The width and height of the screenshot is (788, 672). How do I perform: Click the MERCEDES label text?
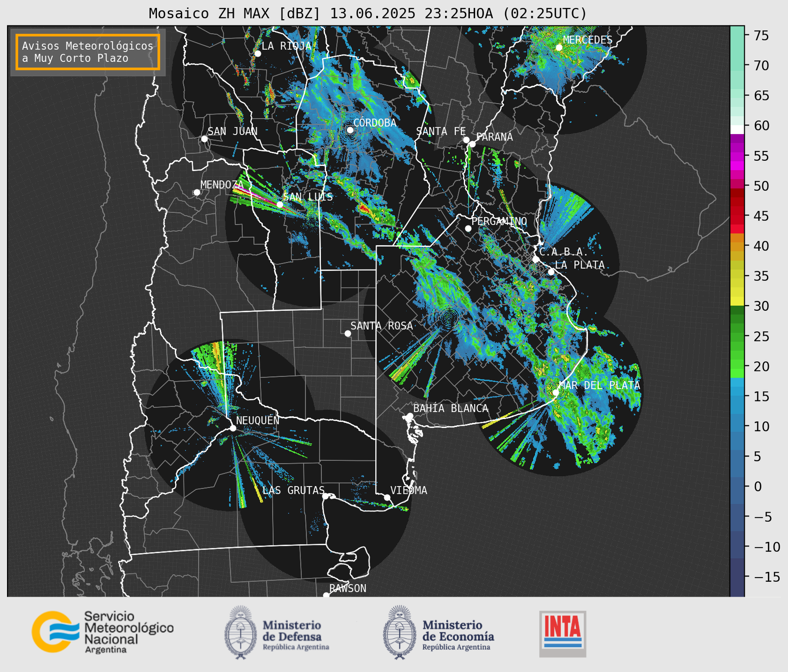click(x=588, y=40)
